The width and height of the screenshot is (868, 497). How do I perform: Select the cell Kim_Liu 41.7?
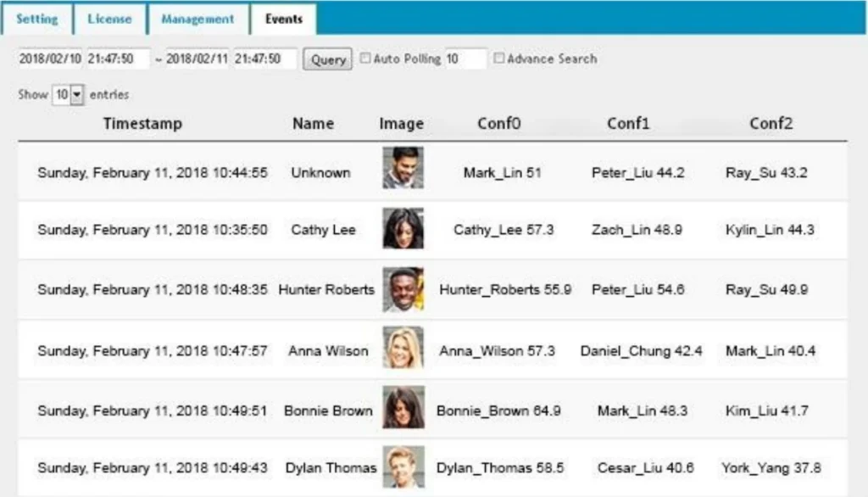tap(766, 411)
